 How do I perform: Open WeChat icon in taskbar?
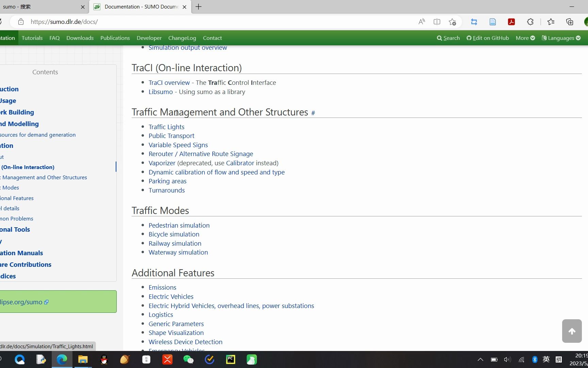189,359
